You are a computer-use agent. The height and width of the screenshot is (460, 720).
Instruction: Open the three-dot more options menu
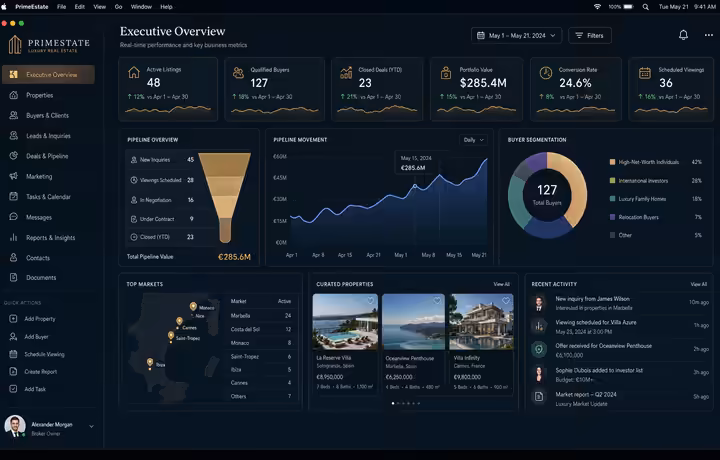(709, 35)
